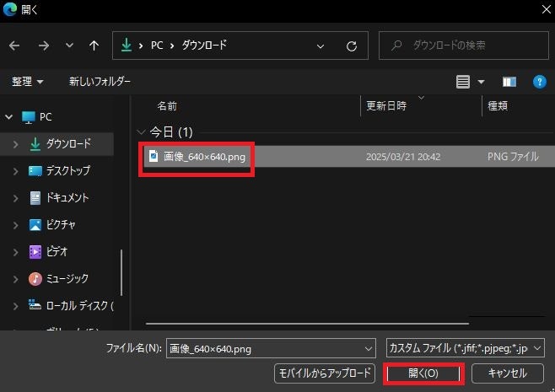Collapse the 今日 (1) group
Screen dimensions: 555x392
click(x=141, y=132)
